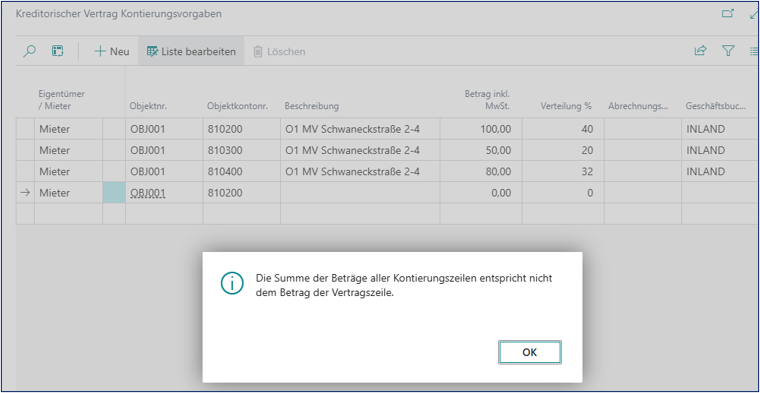The width and height of the screenshot is (760, 393).
Task: Open the filter pane funnel icon
Action: pyautogui.click(x=728, y=51)
